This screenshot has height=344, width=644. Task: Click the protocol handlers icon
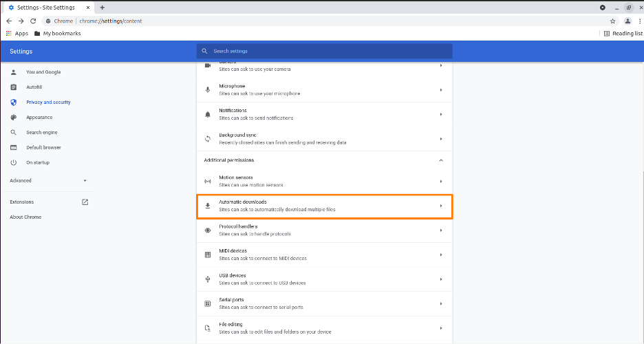click(x=208, y=230)
